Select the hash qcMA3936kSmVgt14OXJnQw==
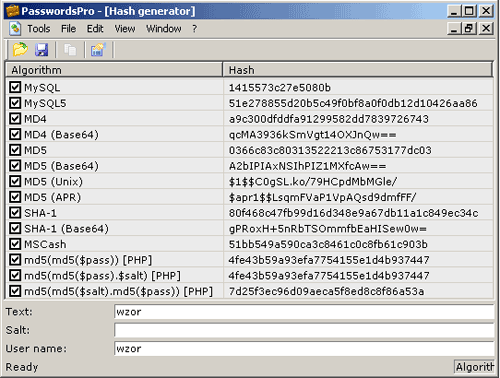Screen dimensions: 500x378 pos(312,134)
